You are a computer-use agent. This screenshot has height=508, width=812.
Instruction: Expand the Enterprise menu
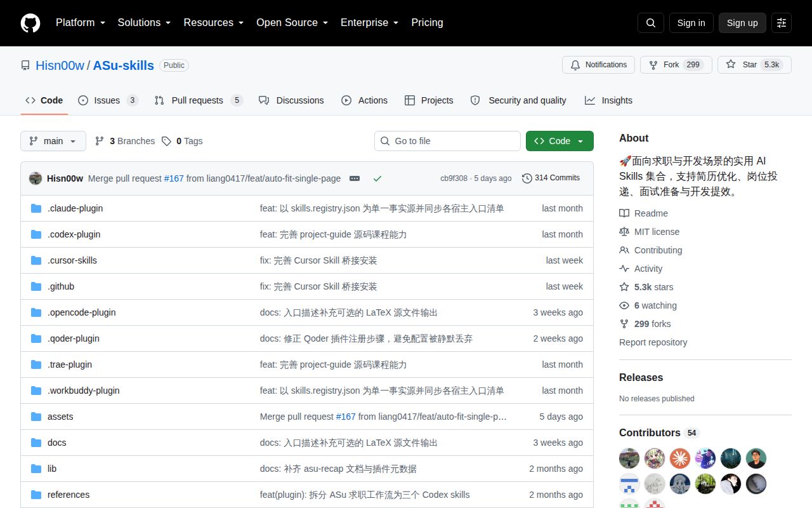coord(370,23)
